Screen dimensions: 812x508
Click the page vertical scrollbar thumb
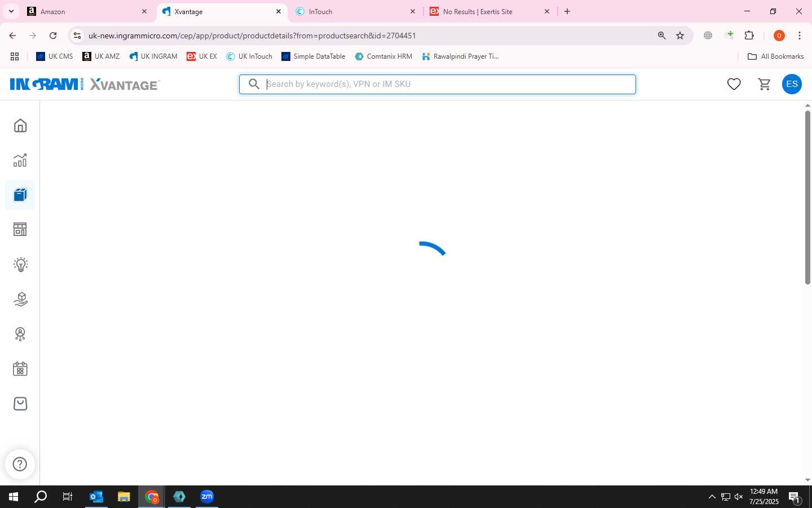tap(807, 198)
